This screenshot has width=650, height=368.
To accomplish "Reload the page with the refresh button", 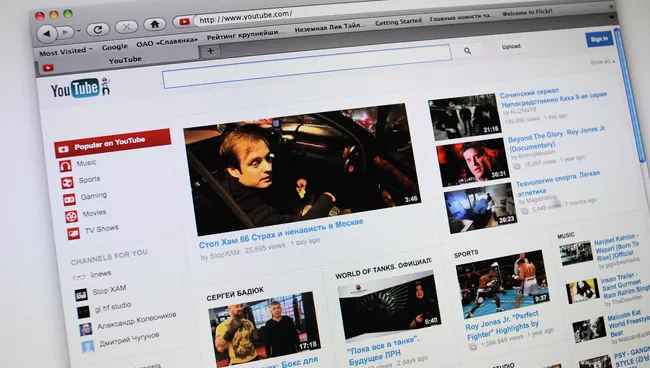I will [x=98, y=29].
